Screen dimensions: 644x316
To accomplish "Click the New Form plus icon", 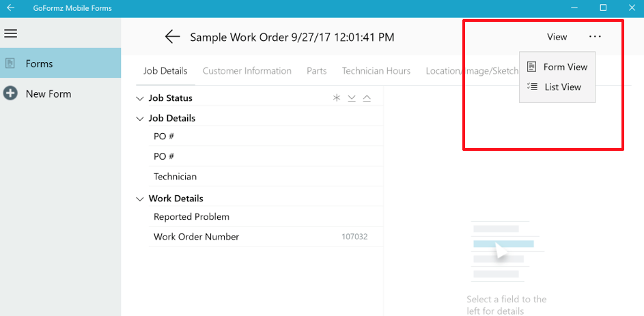I will click(x=10, y=94).
